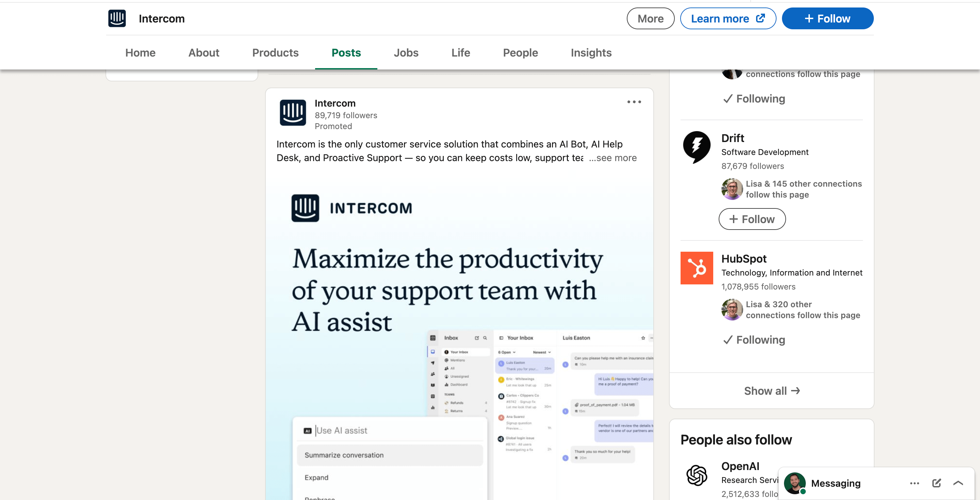This screenshot has height=500, width=980.
Task: Toggle off Following for HubSpot
Action: (753, 340)
